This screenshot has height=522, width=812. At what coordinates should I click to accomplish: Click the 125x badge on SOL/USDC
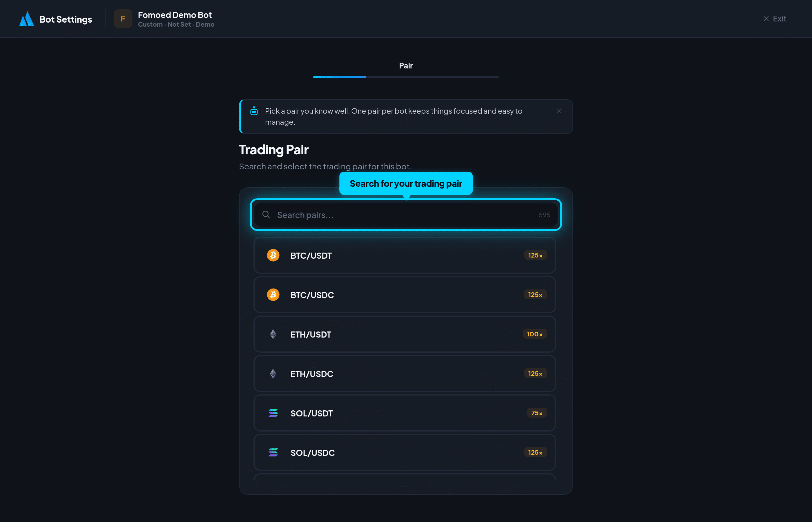(x=535, y=452)
